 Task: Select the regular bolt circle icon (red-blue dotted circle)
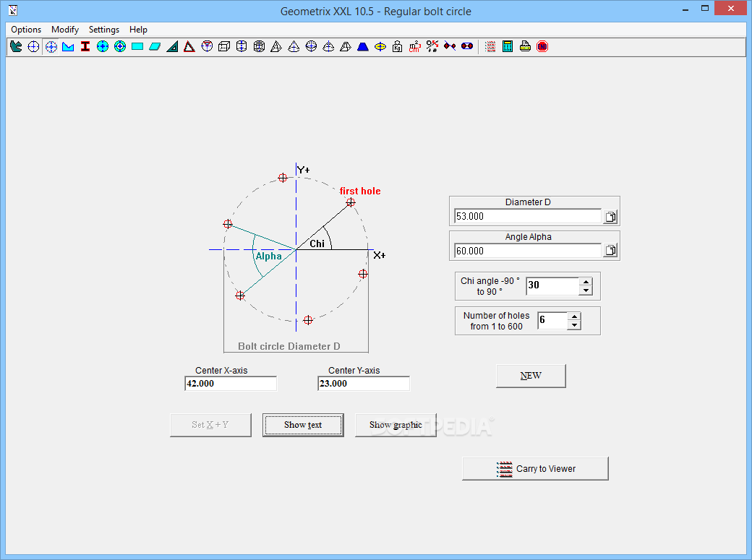(51, 46)
